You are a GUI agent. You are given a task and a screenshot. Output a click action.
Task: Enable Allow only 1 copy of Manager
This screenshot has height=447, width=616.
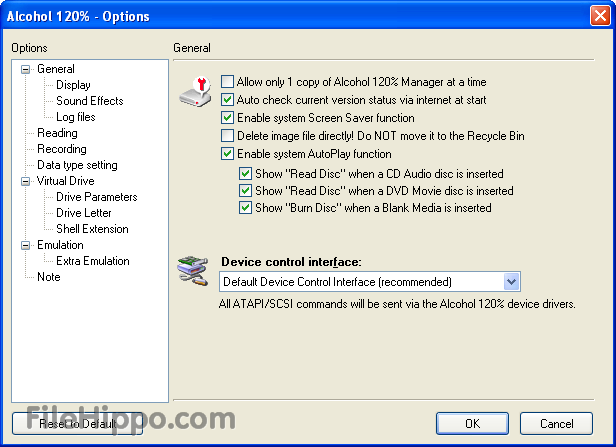tap(227, 82)
